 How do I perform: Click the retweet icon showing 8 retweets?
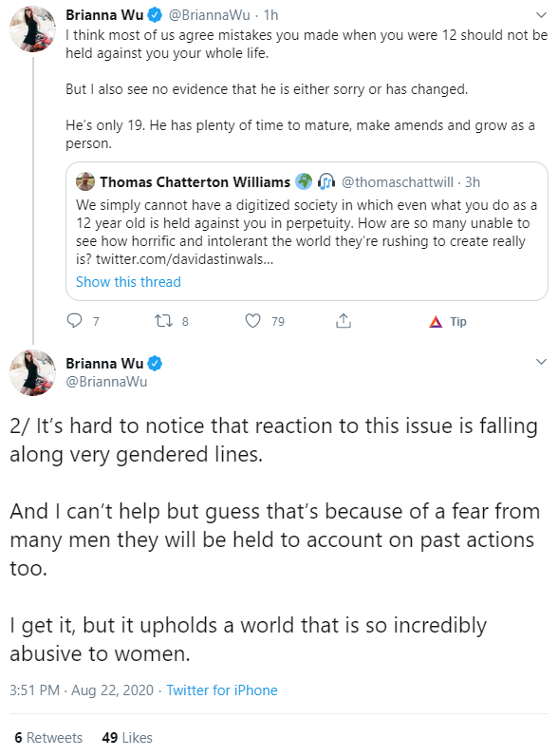click(163, 321)
